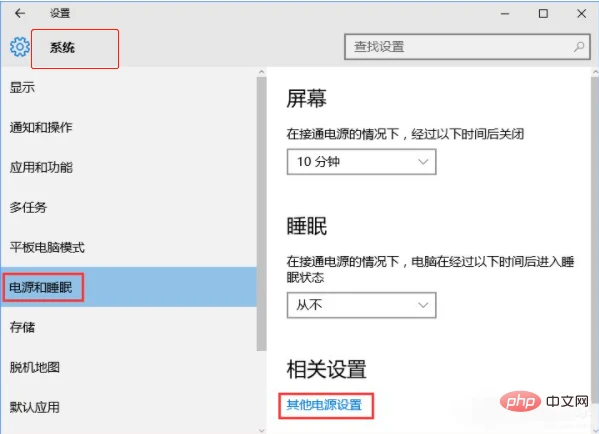Click the sidebar vertical scrollbar thumb
The height and width of the screenshot is (434, 599).
click(x=261, y=214)
